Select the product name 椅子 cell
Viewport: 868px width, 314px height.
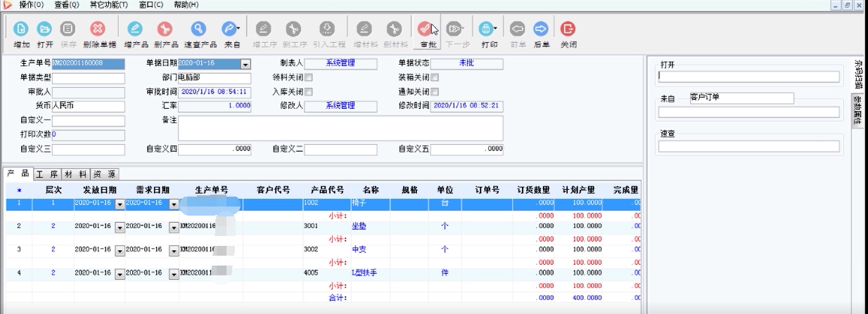(x=371, y=203)
